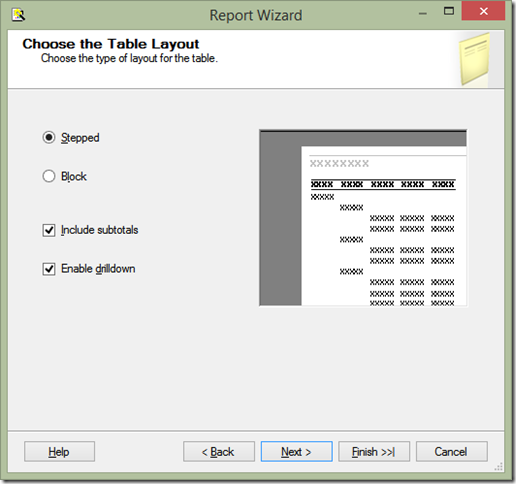This screenshot has height=484, width=516.
Task: Click the table layout preview image
Action: click(x=363, y=218)
